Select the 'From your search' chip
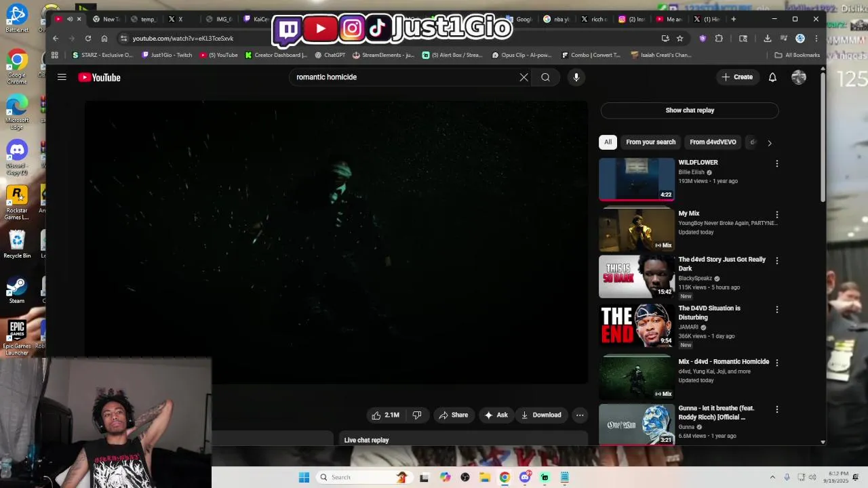Image resolution: width=868 pixels, height=488 pixels. tap(650, 142)
